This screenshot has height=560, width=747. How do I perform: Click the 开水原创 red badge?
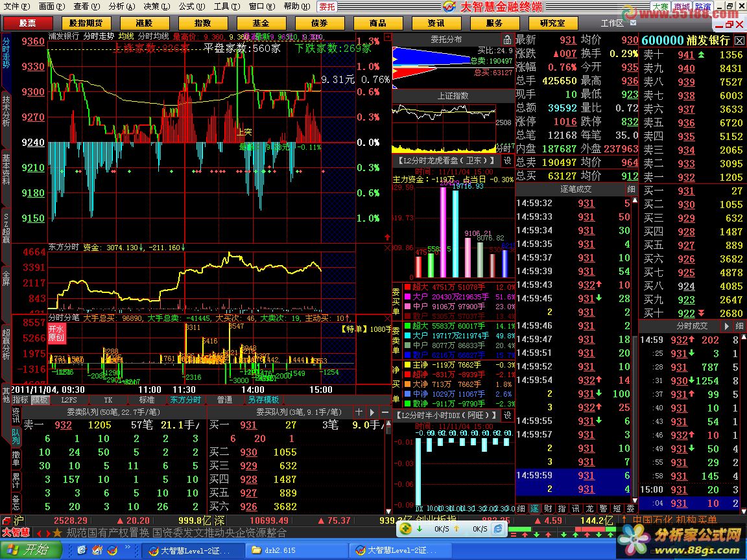point(56,333)
